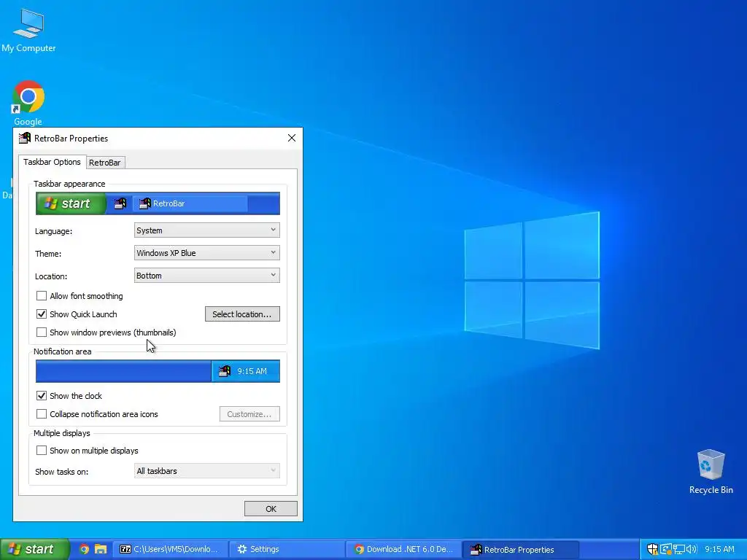
Task: Open Show tasks on dropdown
Action: [206, 471]
